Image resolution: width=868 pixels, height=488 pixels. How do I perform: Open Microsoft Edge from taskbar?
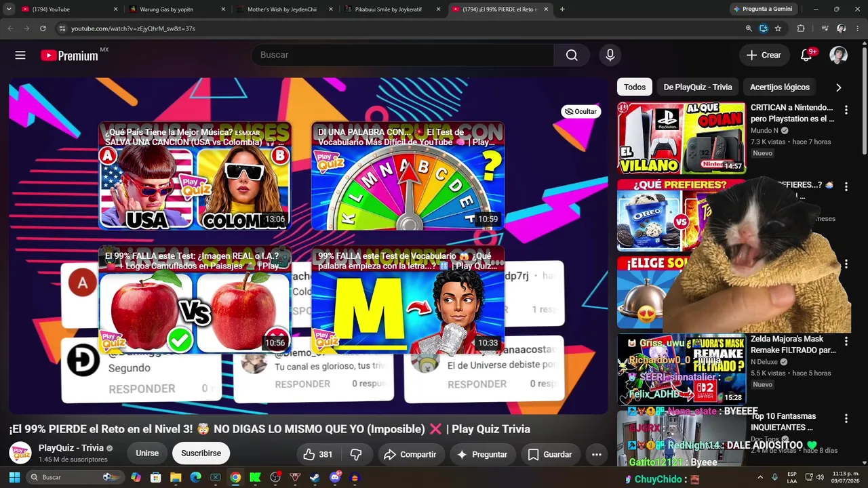pyautogui.click(x=195, y=477)
